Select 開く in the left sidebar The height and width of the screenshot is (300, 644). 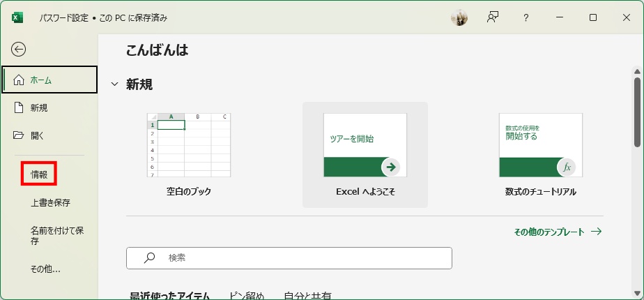click(37, 135)
